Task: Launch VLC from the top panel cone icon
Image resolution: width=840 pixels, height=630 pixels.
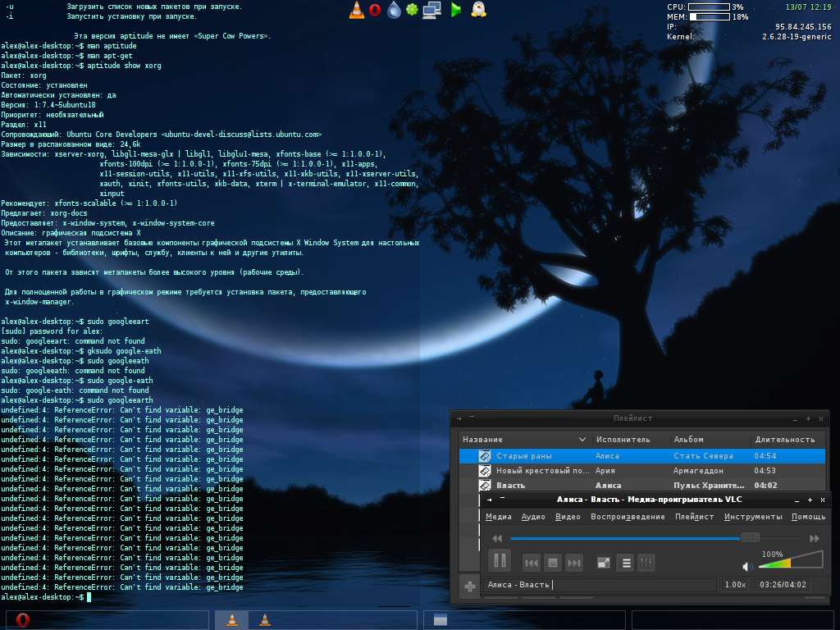Action: click(357, 10)
